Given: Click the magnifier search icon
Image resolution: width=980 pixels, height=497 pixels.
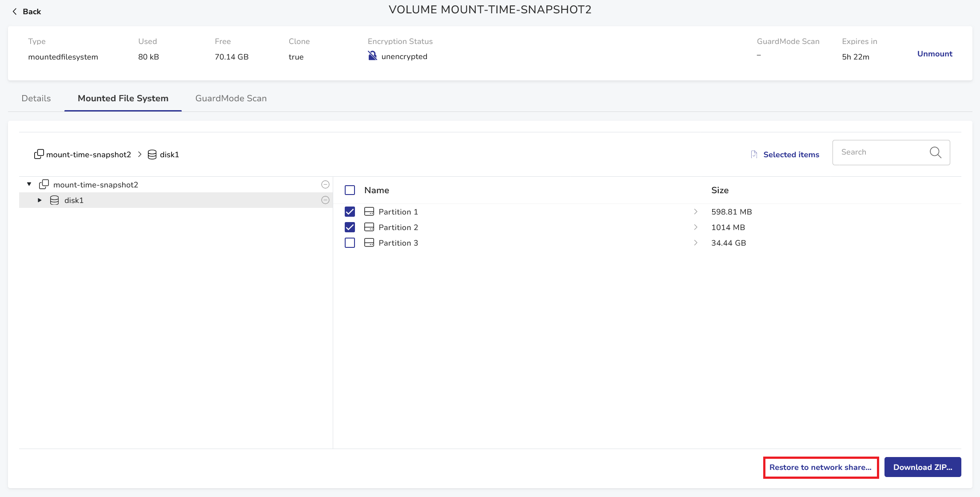Looking at the screenshot, I should (935, 152).
